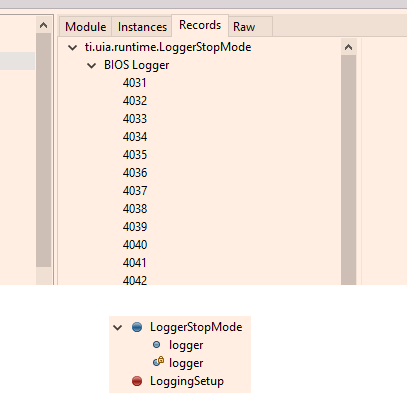Viewport: 407px width, 400px height.
Task: Select record 4035
Action: click(x=135, y=155)
